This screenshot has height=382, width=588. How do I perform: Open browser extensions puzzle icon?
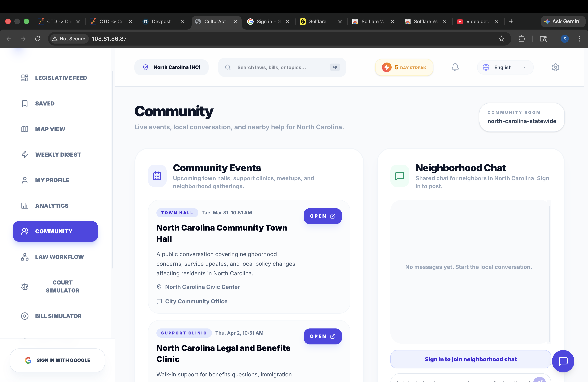tap(522, 39)
